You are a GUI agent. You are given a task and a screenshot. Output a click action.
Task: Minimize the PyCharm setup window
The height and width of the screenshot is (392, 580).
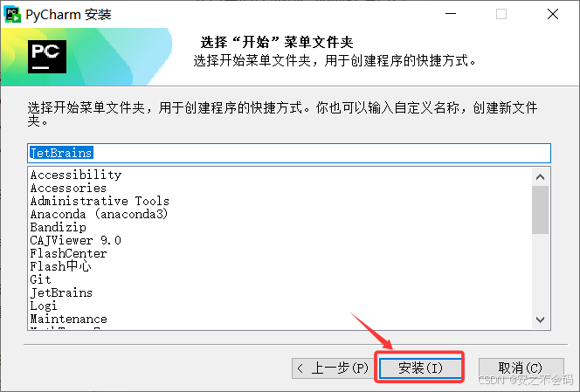click(x=451, y=15)
